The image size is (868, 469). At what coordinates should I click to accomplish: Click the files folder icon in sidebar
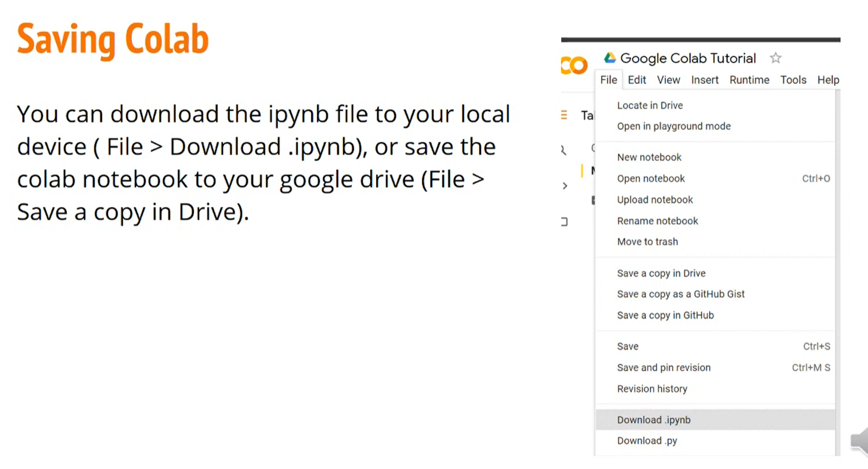tap(565, 222)
